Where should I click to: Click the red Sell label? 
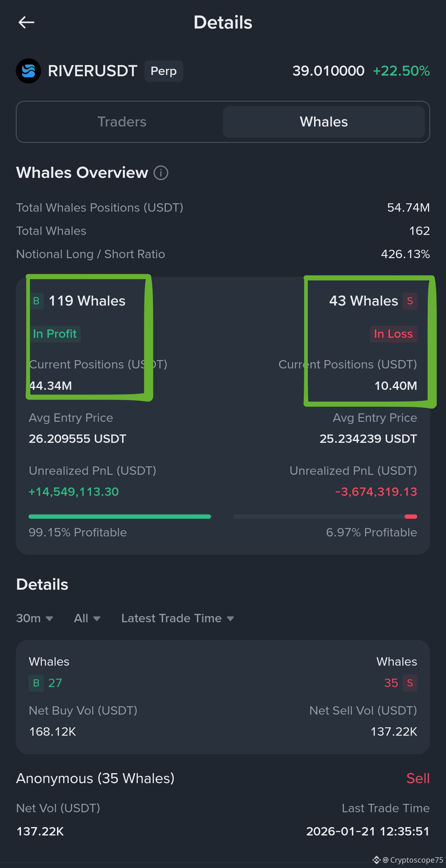(418, 778)
